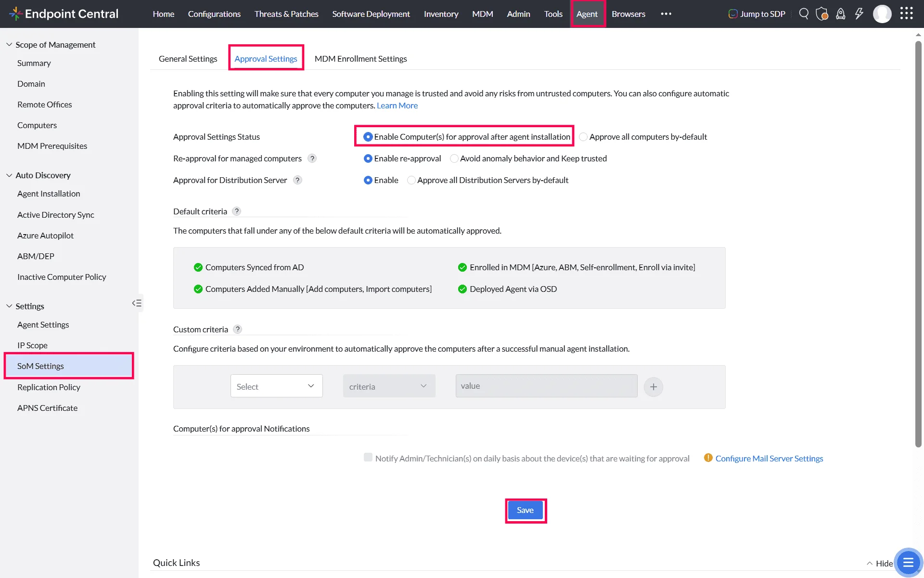Click the Jump to SDP icon
This screenshot has width=924, height=578.
click(733, 14)
